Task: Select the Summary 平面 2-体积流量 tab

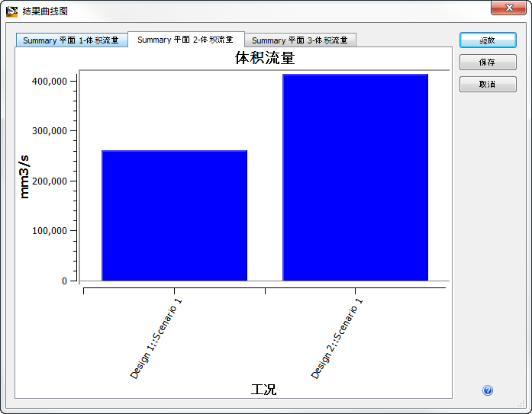Action: [x=185, y=40]
